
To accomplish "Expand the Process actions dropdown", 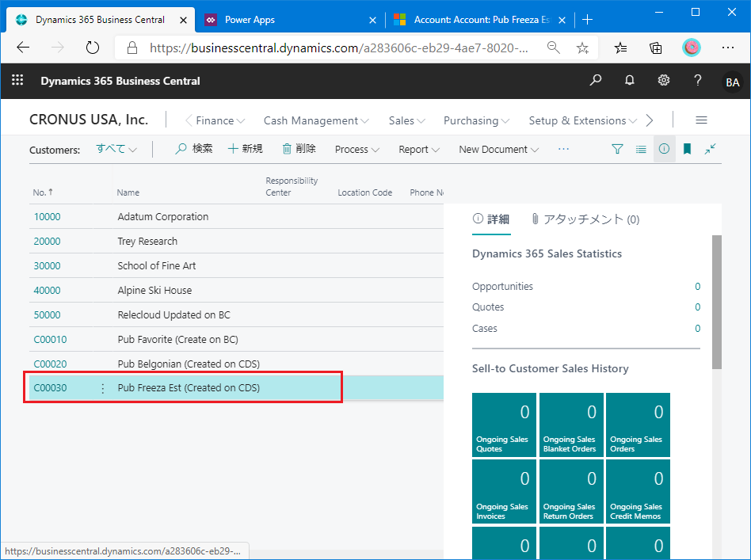I will tap(356, 150).
